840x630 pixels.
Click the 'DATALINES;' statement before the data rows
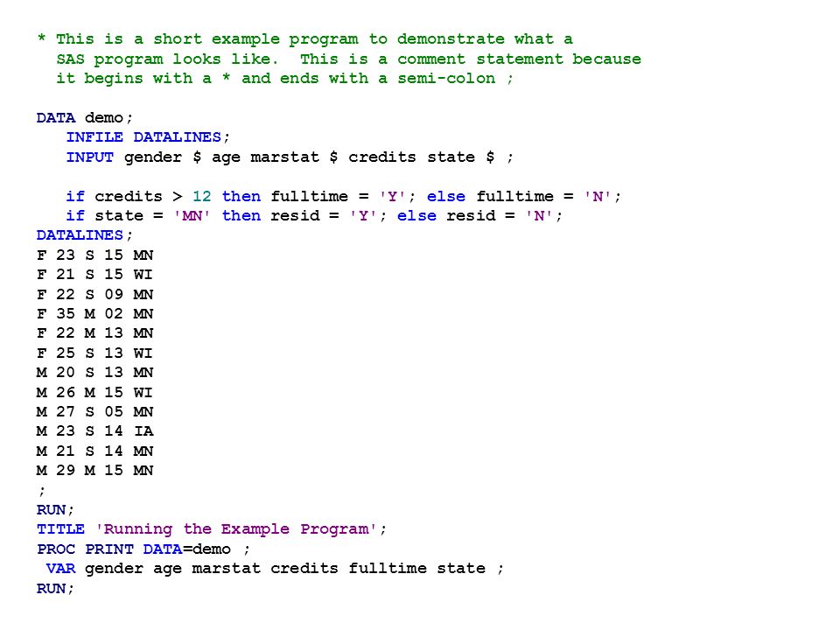[x=85, y=235]
